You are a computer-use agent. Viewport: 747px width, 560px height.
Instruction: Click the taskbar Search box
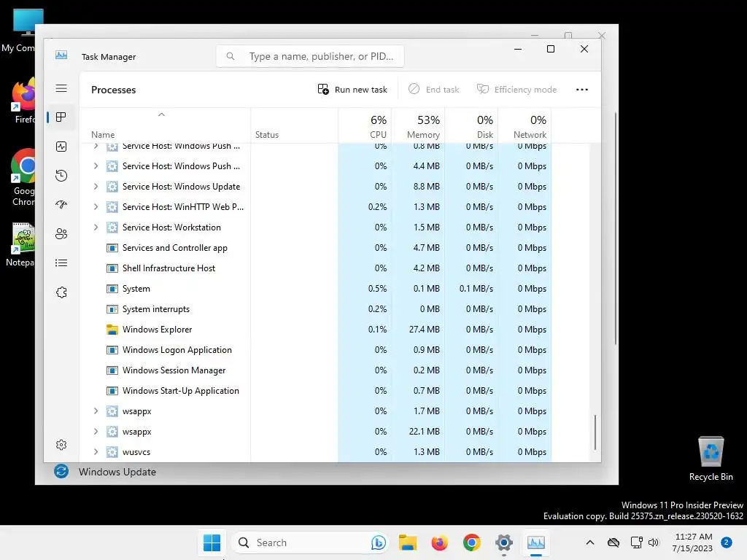310,542
